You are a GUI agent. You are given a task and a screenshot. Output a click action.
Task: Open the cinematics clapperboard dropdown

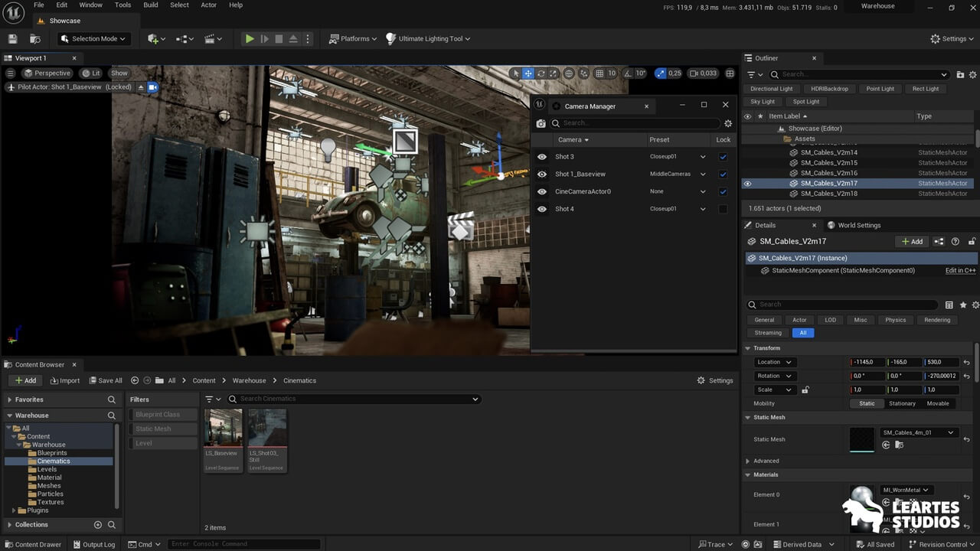(x=214, y=39)
